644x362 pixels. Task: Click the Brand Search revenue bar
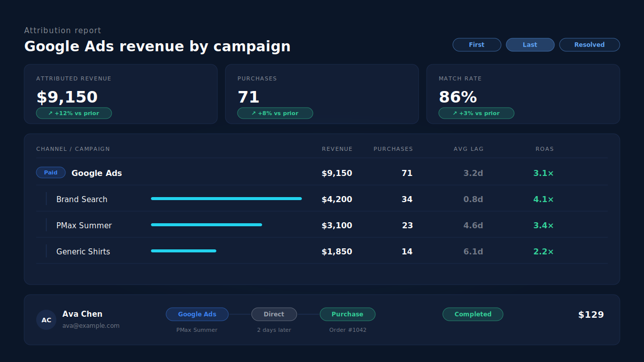pyautogui.click(x=226, y=199)
